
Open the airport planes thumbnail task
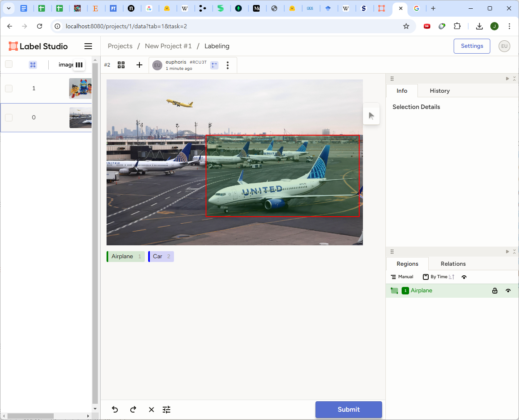tap(80, 118)
